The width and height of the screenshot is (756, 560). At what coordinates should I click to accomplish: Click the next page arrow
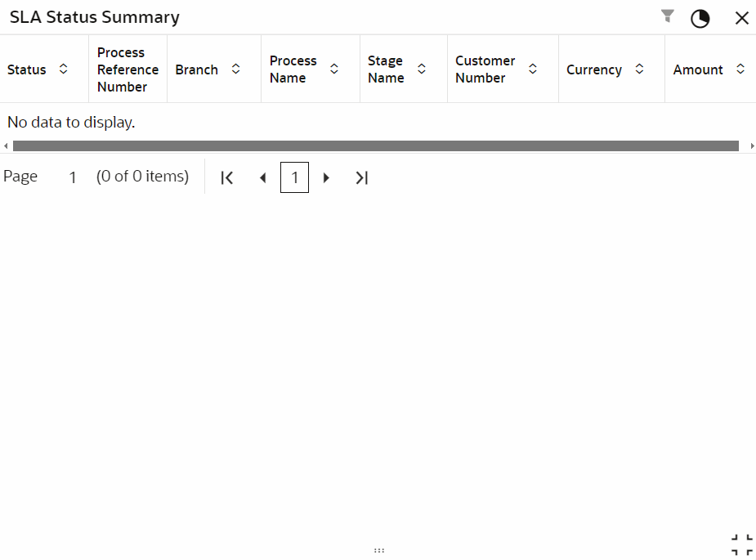326,177
